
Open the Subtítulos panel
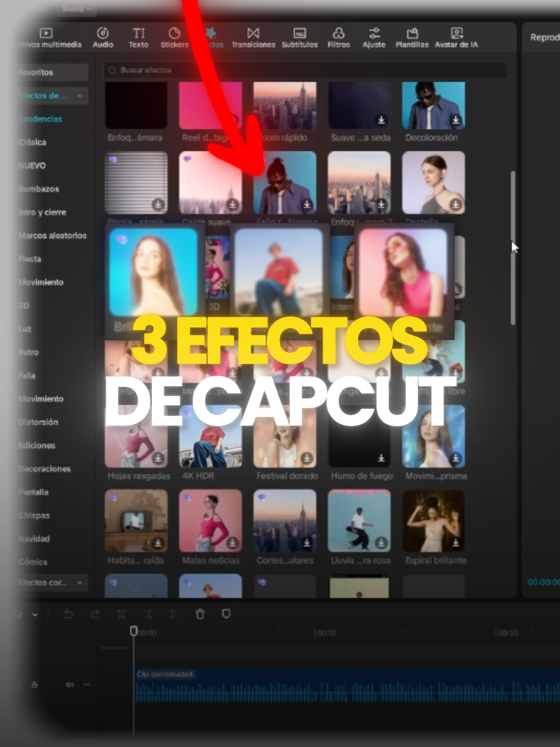[300, 38]
